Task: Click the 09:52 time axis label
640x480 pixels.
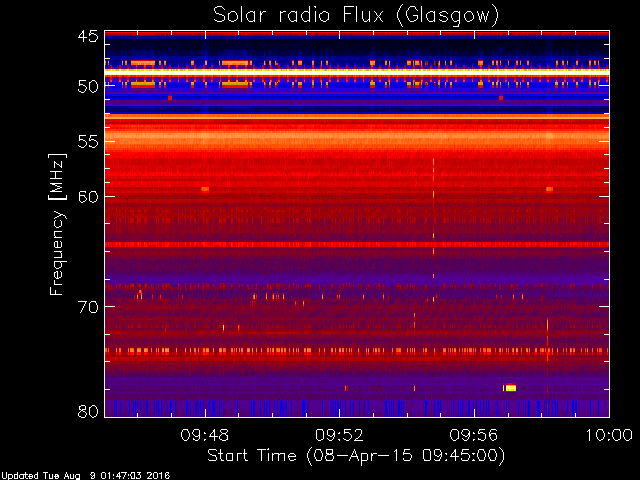Action: [339, 435]
